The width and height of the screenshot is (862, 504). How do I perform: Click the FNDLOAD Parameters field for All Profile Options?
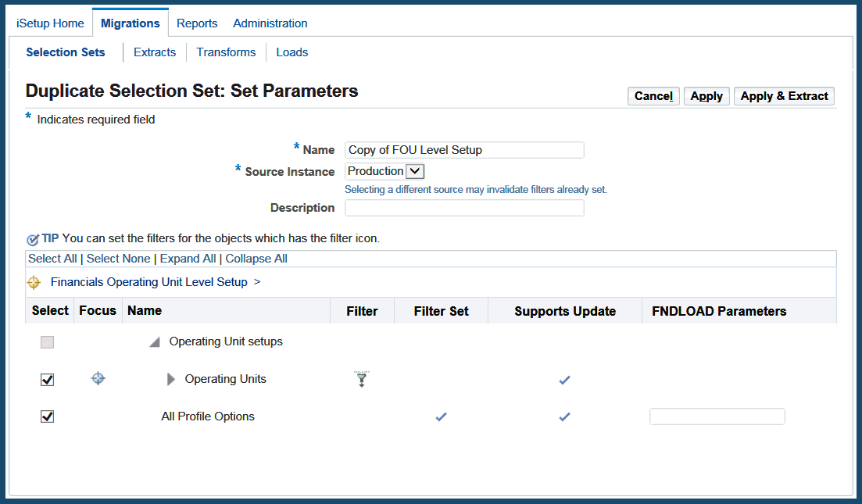[717, 417]
